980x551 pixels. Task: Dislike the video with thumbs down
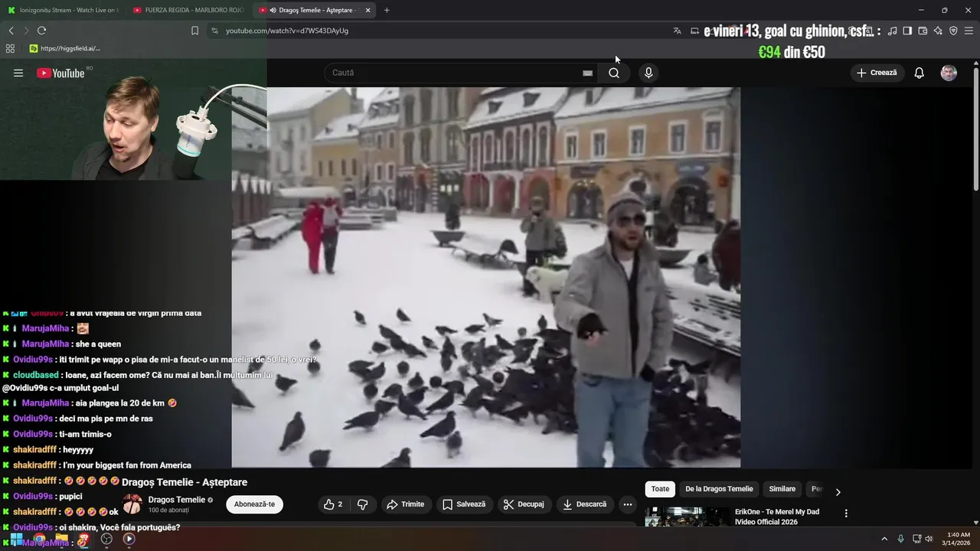click(363, 504)
